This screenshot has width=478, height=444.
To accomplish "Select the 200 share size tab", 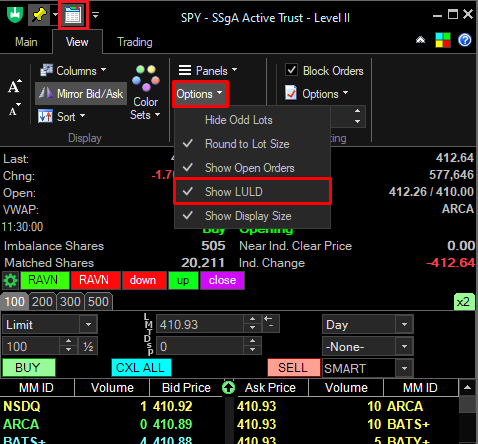I will [42, 302].
